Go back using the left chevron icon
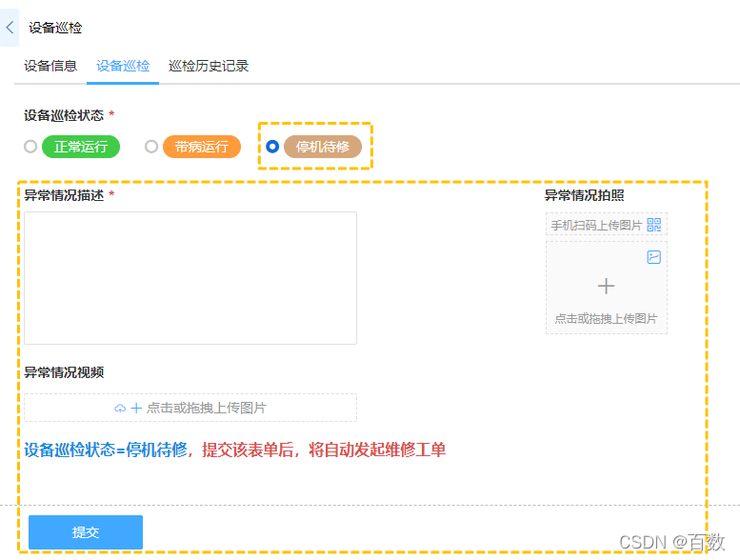740x560 pixels. click(x=10, y=28)
